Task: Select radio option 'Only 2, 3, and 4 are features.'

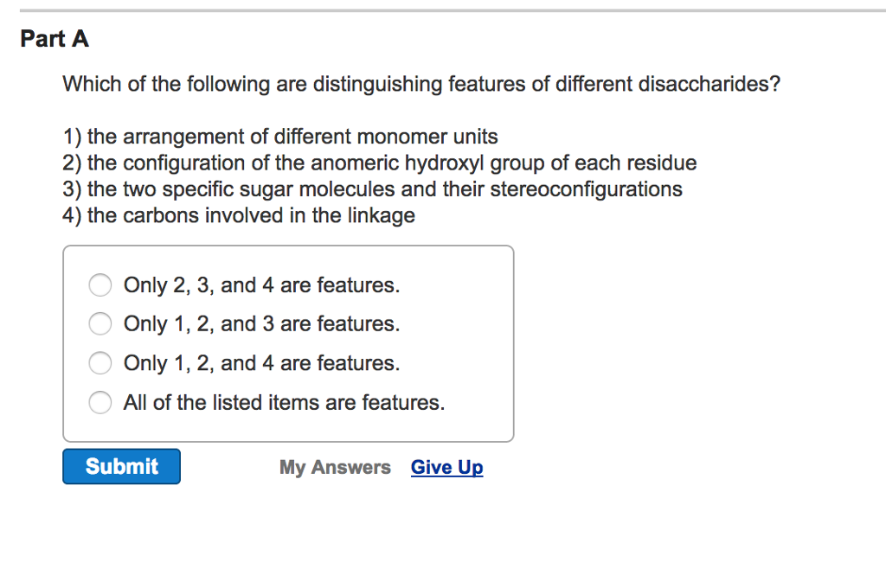Action: [x=100, y=284]
